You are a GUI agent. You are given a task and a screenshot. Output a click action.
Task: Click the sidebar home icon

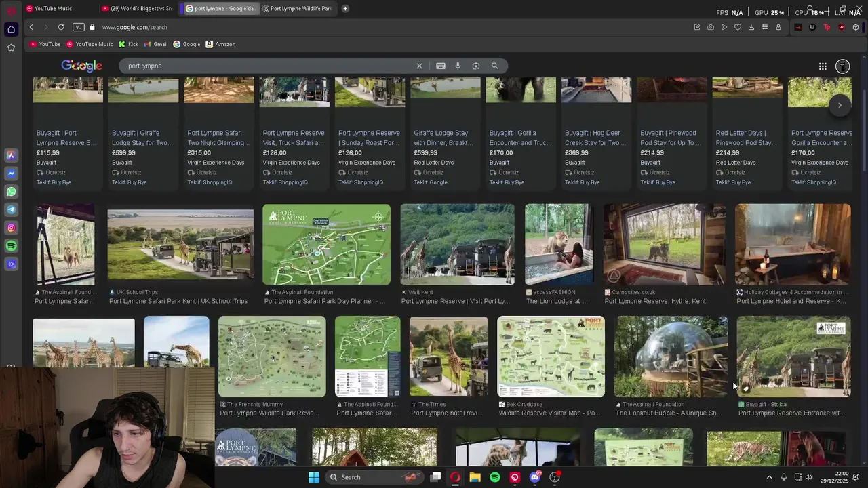click(11, 29)
